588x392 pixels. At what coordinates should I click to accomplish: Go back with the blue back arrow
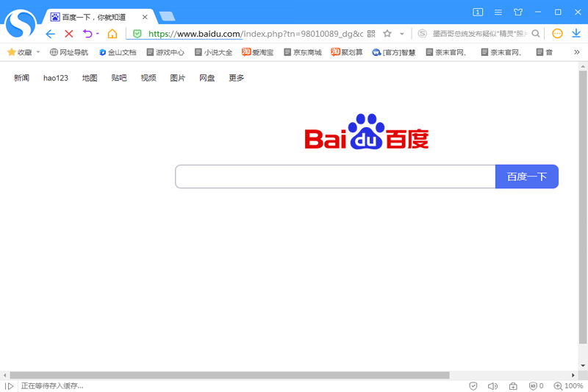click(50, 34)
